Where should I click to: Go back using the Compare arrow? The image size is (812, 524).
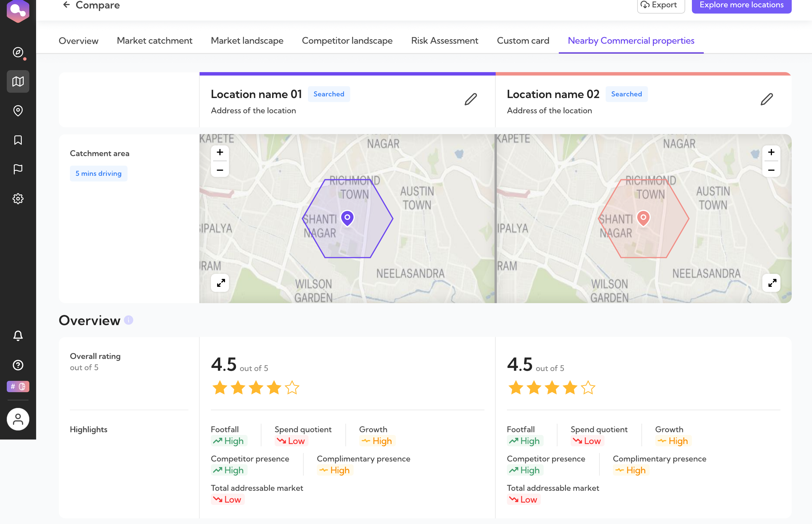pos(66,5)
